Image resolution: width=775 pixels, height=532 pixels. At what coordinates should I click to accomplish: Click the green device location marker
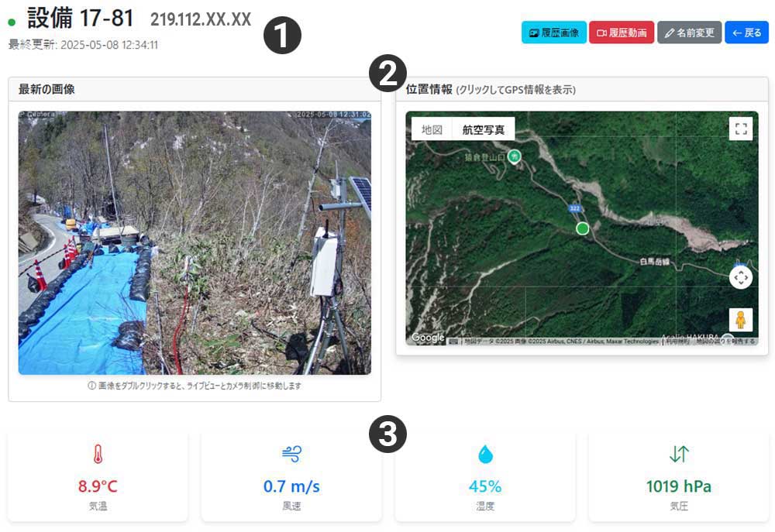click(582, 228)
